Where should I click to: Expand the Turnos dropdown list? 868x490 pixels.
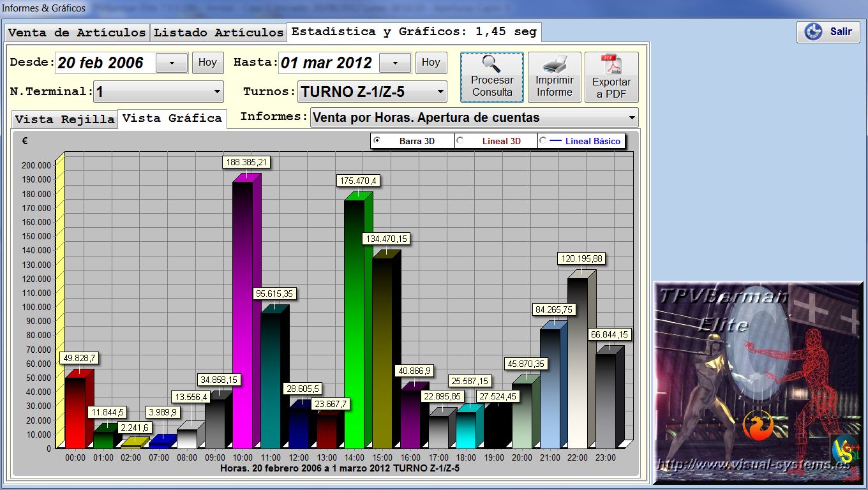click(x=440, y=92)
